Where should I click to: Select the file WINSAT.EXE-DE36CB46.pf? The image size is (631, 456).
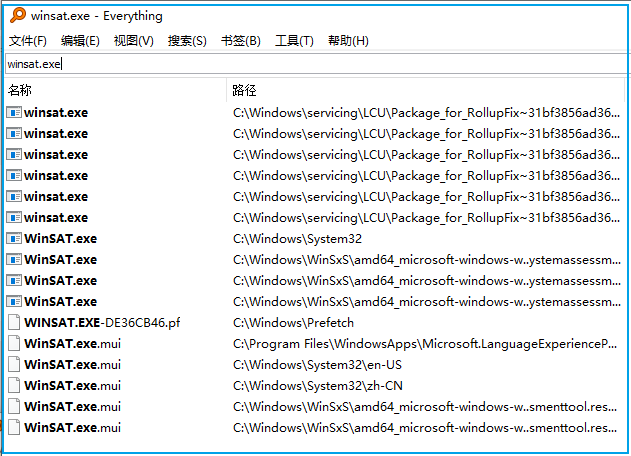coord(102,322)
